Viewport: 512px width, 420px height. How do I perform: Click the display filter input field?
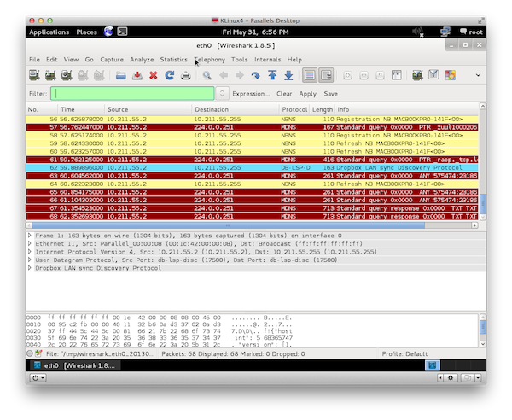132,94
